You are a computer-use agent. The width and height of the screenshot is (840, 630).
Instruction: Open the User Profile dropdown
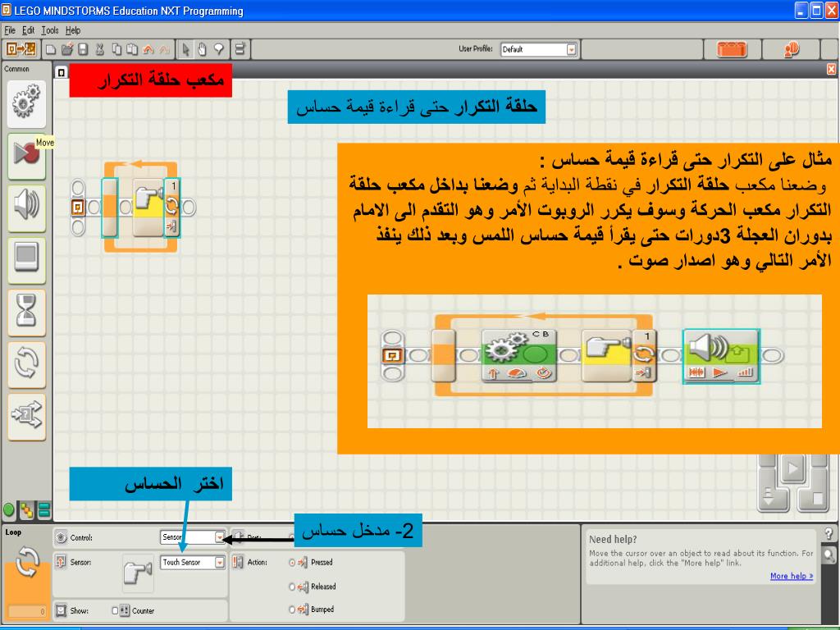[539, 49]
